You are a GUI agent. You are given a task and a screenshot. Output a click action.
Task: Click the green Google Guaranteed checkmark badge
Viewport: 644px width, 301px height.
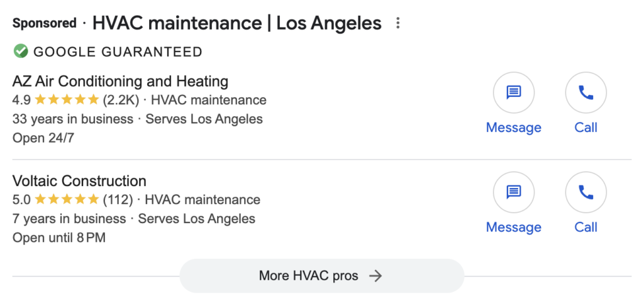click(21, 51)
